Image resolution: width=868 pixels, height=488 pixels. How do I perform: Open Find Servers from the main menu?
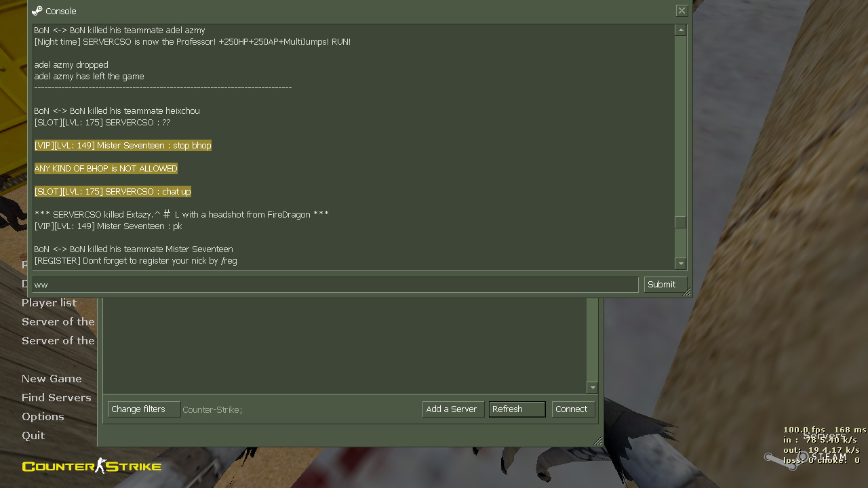56,398
